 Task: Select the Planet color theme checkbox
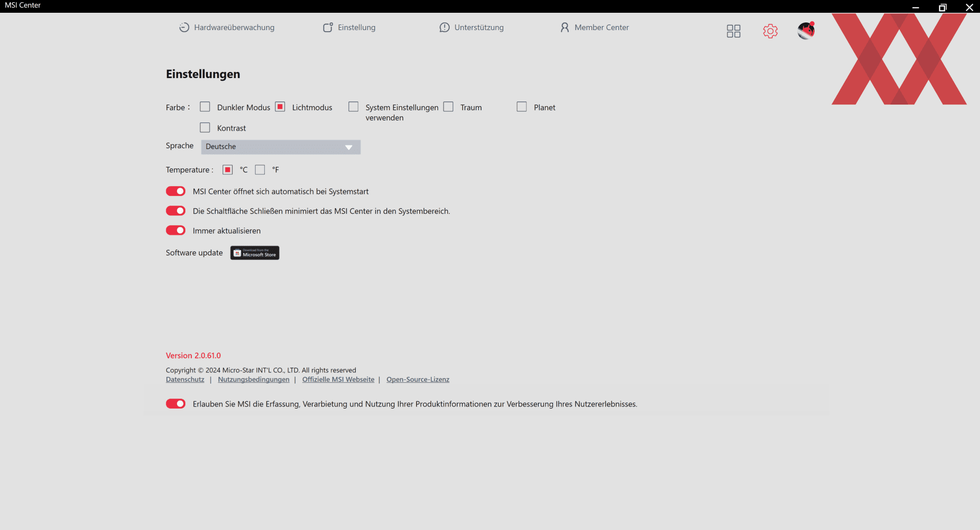click(x=522, y=107)
